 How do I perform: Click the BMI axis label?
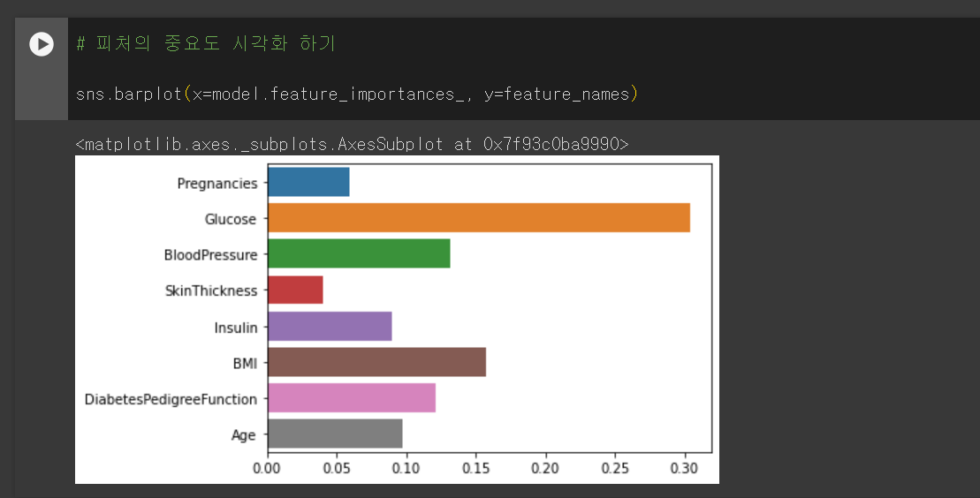pos(245,363)
